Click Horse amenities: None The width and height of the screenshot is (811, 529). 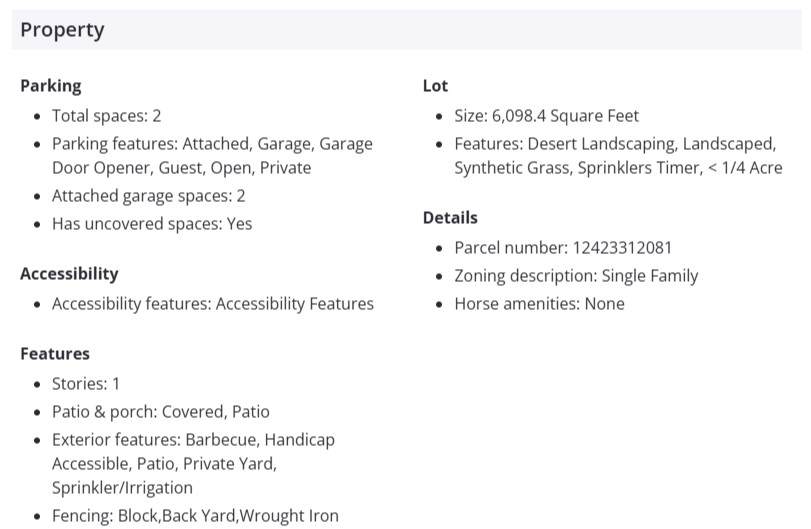point(539,304)
